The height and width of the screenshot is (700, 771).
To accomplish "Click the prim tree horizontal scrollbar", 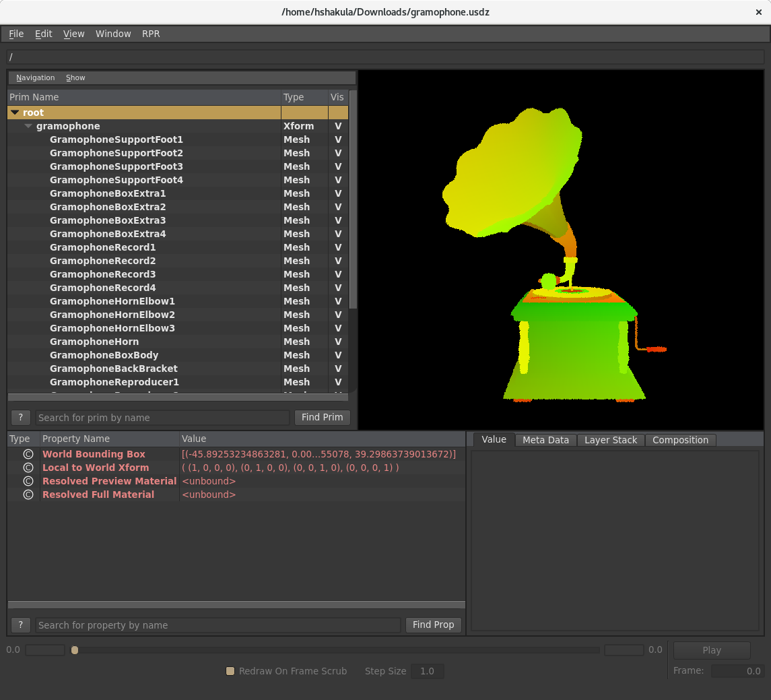I will [x=178, y=397].
